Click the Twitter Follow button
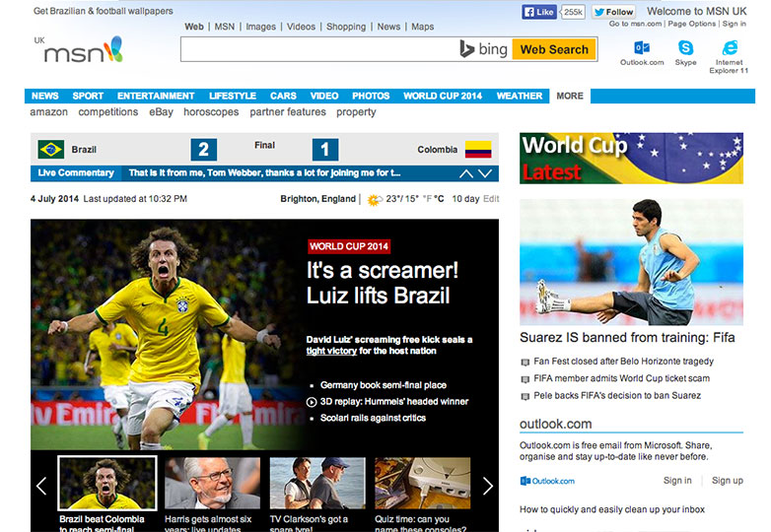This screenshot has width=771, height=532. (613, 12)
